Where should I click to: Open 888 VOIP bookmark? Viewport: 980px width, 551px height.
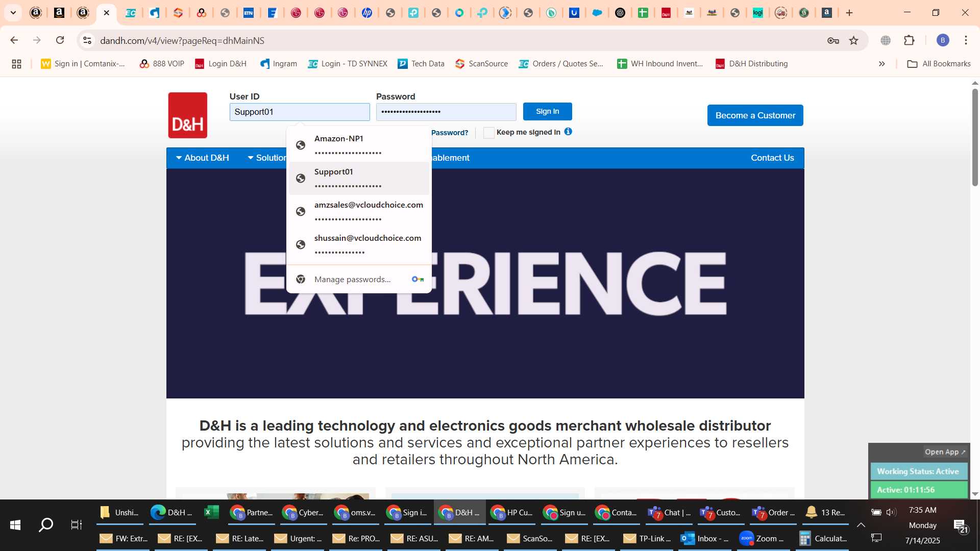click(161, 64)
